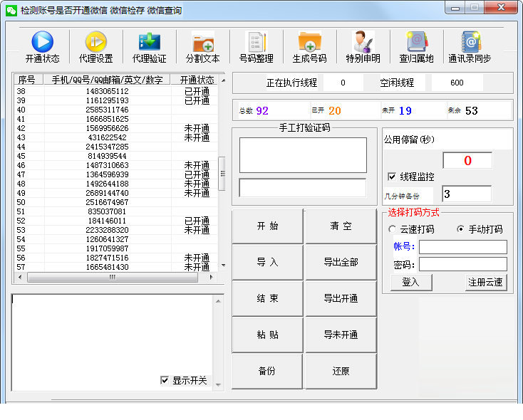The width and height of the screenshot is (523, 420).
Task: Toggle the 线程监控 checkbox
Action: 392,177
